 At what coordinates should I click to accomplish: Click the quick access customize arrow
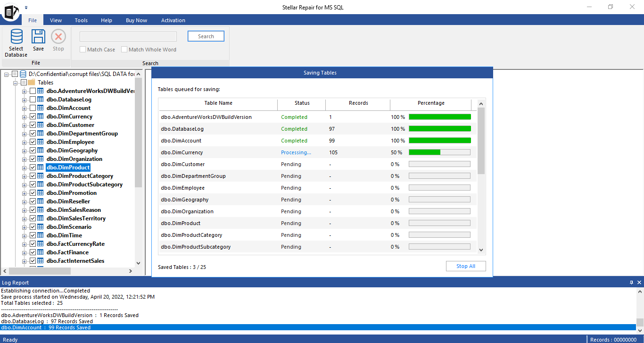26,7
